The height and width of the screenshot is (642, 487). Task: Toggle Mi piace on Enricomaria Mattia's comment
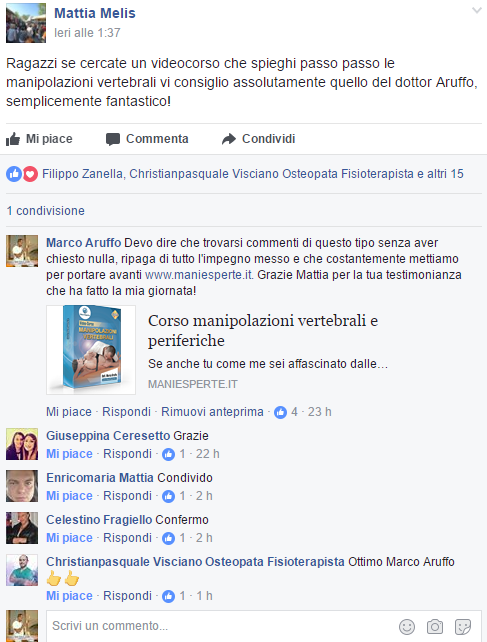point(69,496)
